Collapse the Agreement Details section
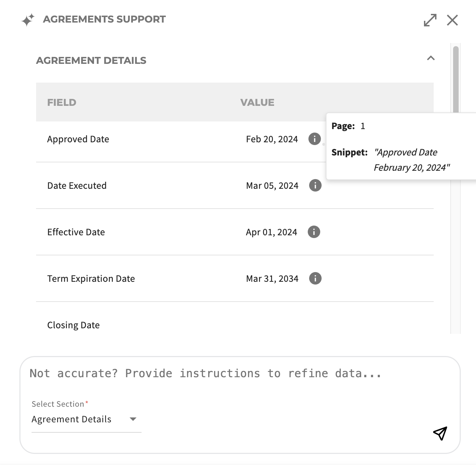Screen dimensions: 476x465 [431, 58]
